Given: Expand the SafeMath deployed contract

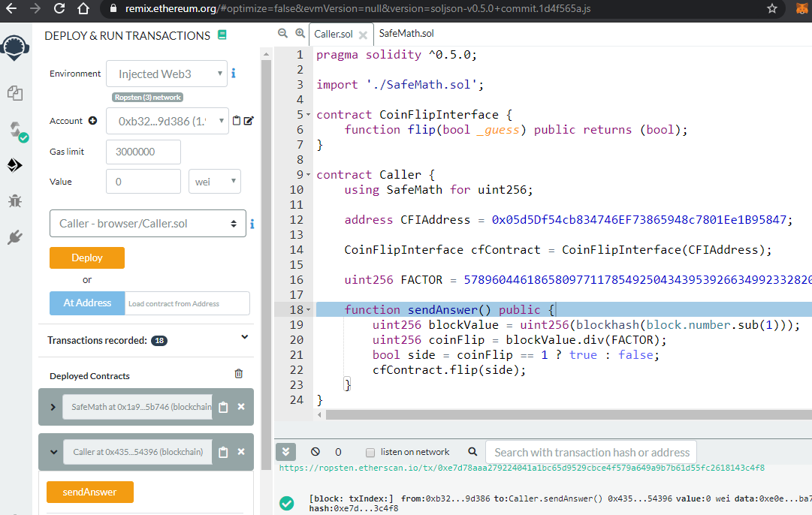Looking at the screenshot, I should pyautogui.click(x=53, y=408).
